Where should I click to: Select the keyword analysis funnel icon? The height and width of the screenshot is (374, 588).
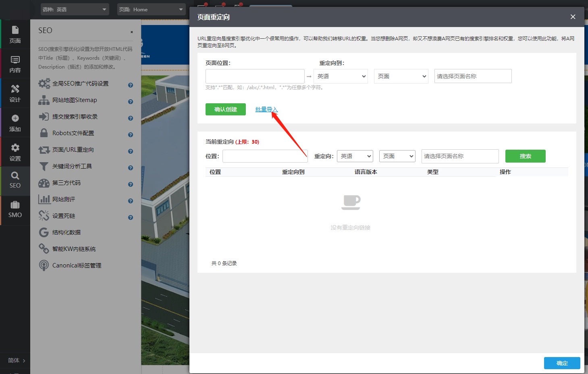[44, 166]
